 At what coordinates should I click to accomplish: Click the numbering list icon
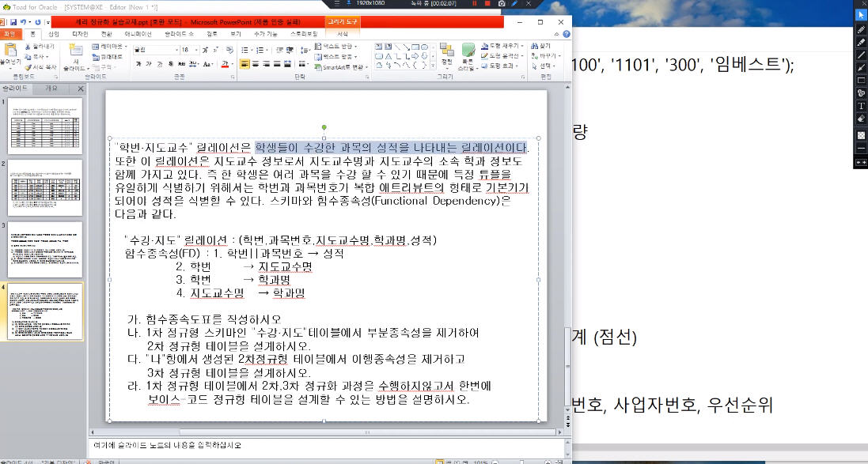tap(260, 50)
